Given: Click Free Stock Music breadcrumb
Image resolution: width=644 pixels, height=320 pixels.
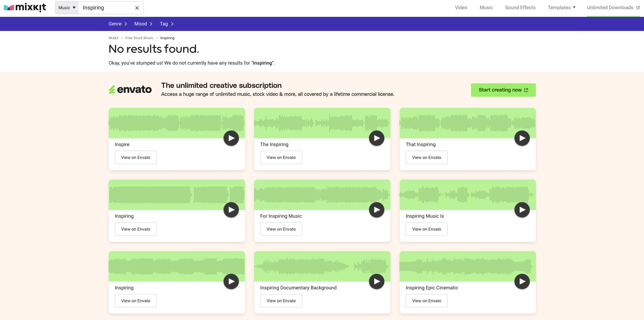Looking at the screenshot, I should [139, 38].
